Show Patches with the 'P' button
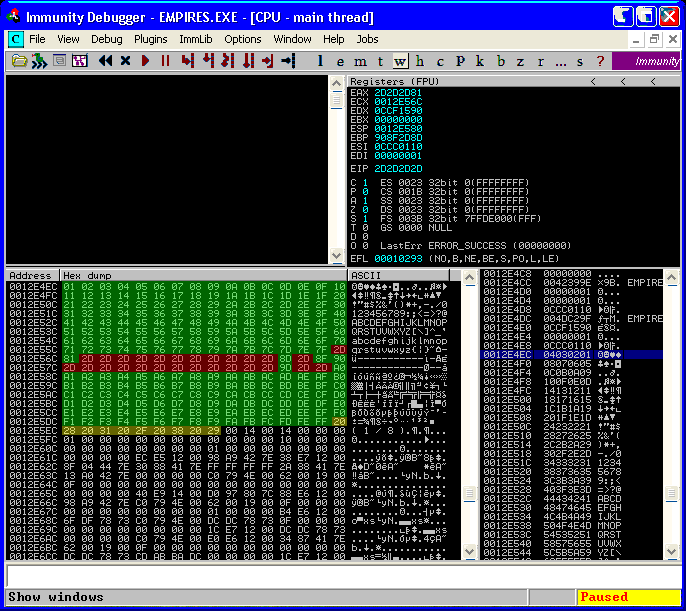This screenshot has width=686, height=611. [460, 61]
